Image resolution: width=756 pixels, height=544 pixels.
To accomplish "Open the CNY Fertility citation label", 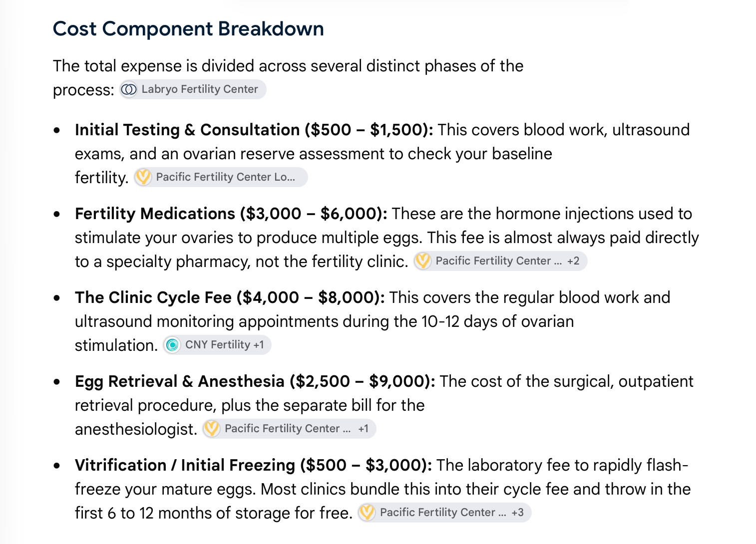I will tap(218, 345).
